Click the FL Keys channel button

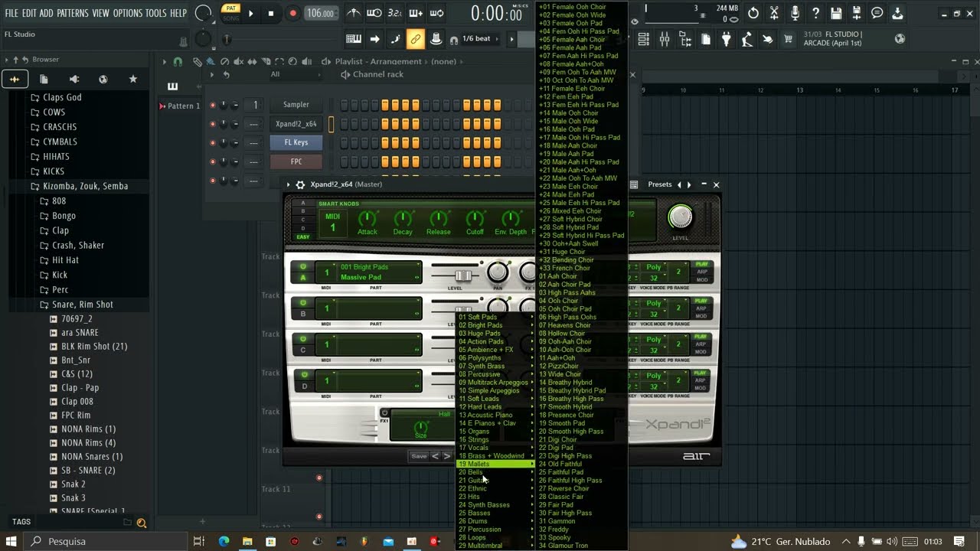[x=296, y=142]
